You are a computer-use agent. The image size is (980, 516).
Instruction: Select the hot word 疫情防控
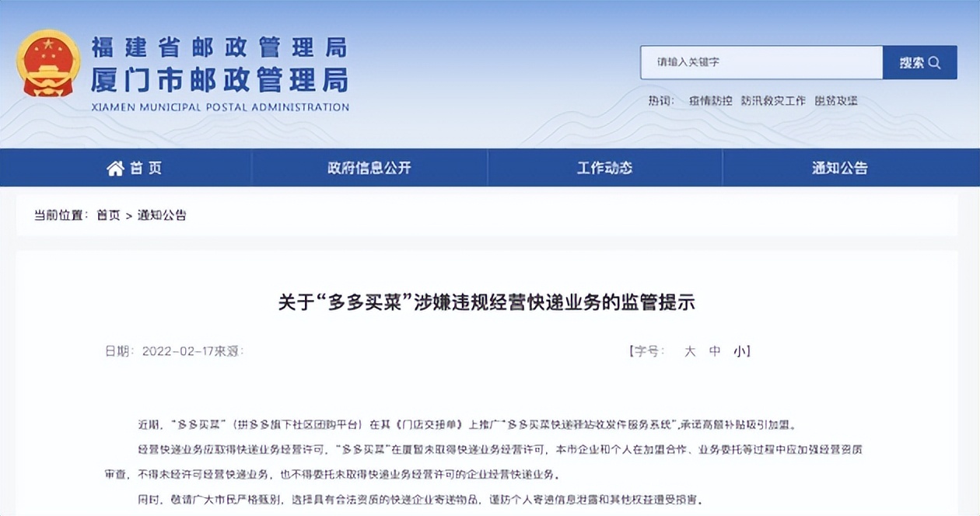click(x=709, y=100)
